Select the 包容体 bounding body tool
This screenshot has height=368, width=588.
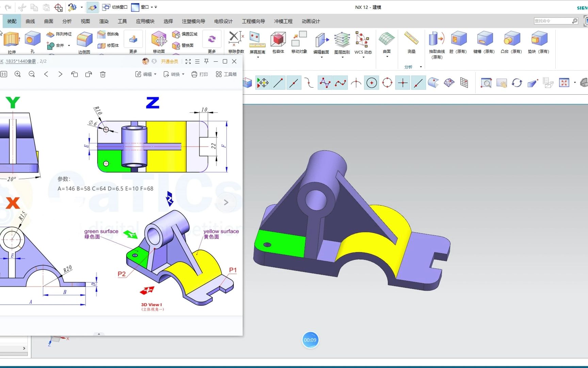tap(278, 42)
